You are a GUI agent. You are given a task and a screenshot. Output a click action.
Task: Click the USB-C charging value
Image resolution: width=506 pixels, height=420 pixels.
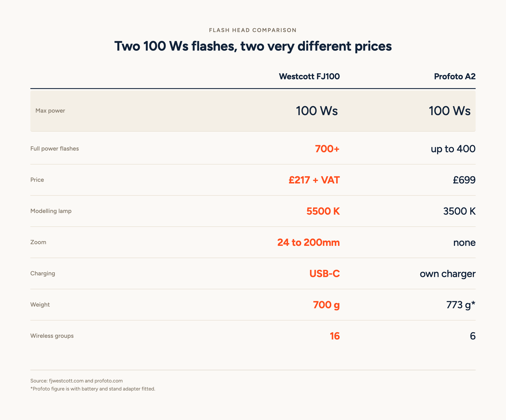coord(324,273)
